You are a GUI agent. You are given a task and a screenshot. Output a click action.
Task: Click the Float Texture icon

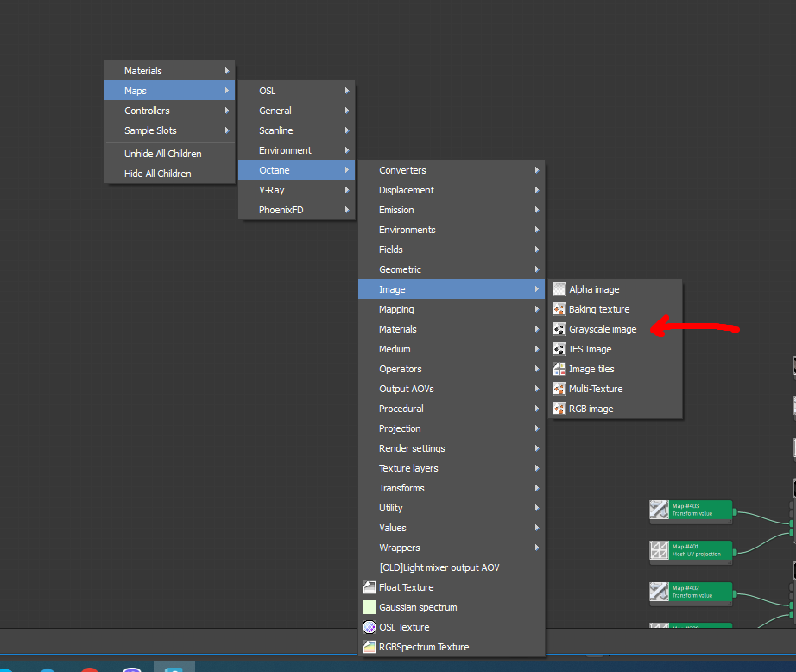pos(369,587)
